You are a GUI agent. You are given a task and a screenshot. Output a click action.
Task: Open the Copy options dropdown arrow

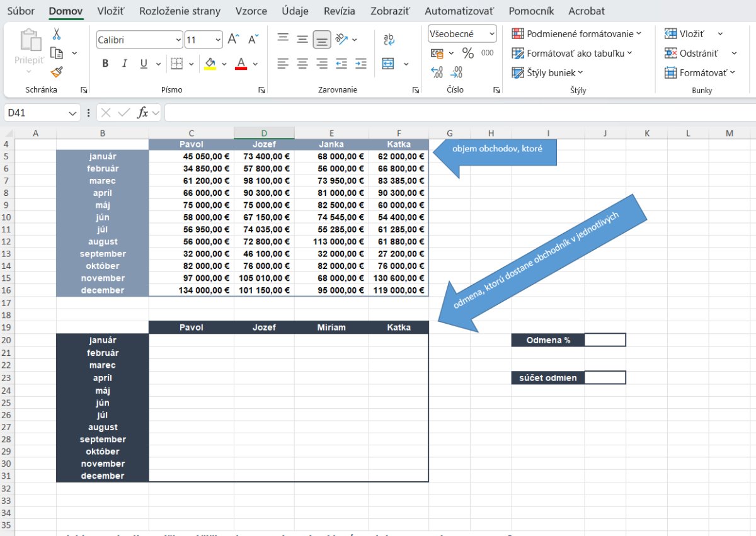76,53
